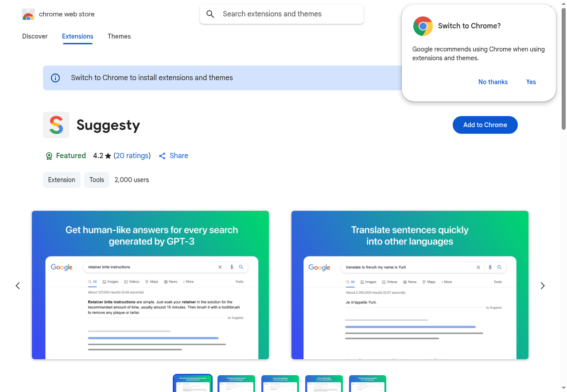Click the Chrome Web Store logo
Image resolution: width=567 pixels, height=392 pixels.
coord(28,14)
